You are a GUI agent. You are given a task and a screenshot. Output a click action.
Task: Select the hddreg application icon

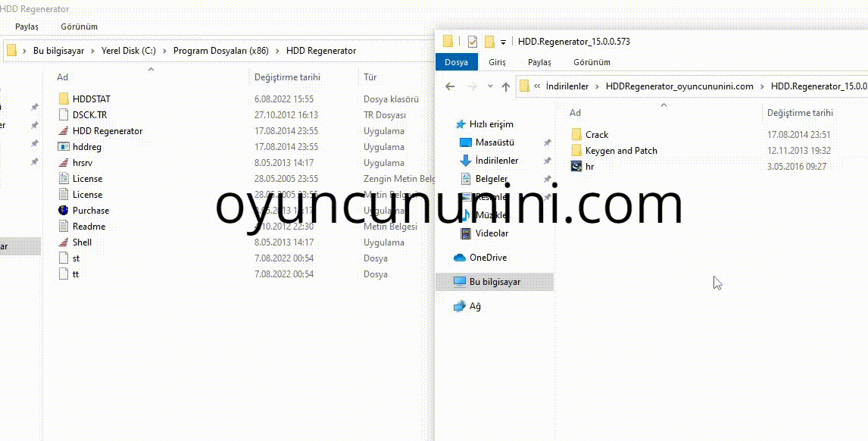[64, 147]
